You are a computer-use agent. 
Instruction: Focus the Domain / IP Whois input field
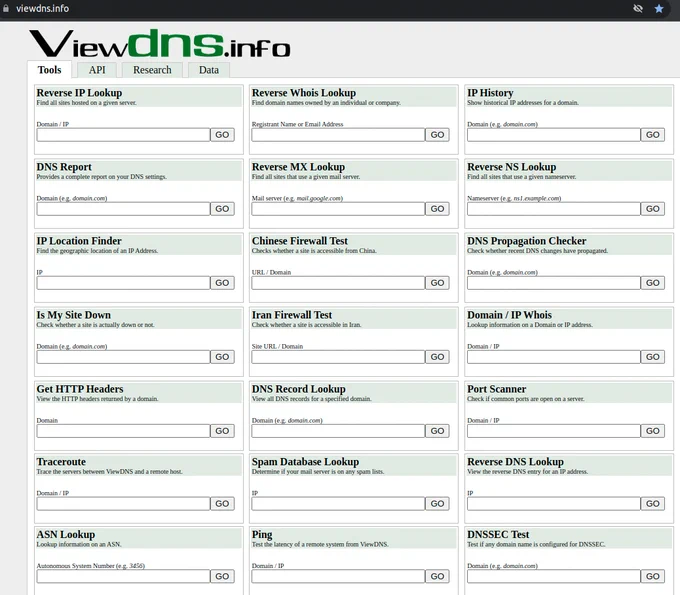point(554,357)
